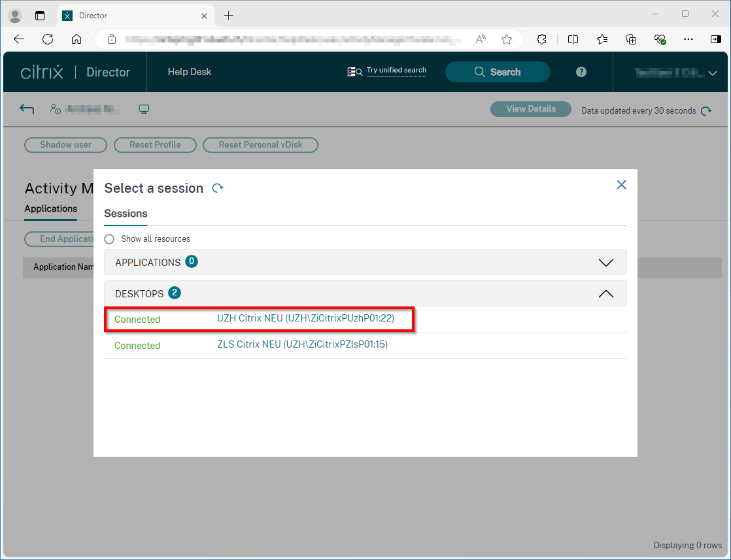Open browser extensions puzzle icon

pos(541,39)
